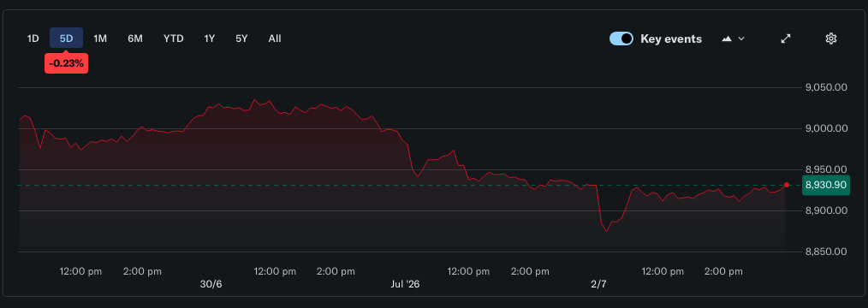
Task: Show the 5Y range
Action: click(x=241, y=38)
